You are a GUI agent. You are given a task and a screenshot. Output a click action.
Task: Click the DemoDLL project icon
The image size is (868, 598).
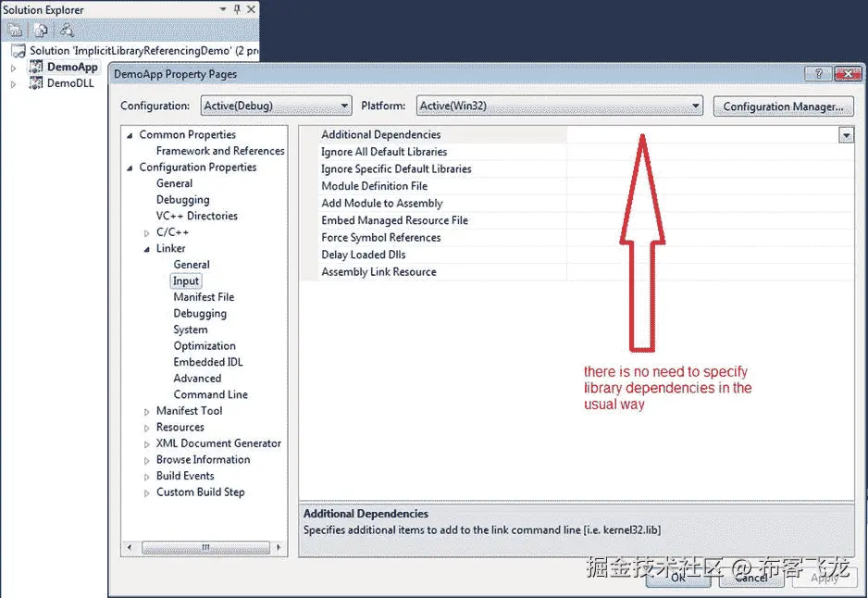tap(36, 83)
